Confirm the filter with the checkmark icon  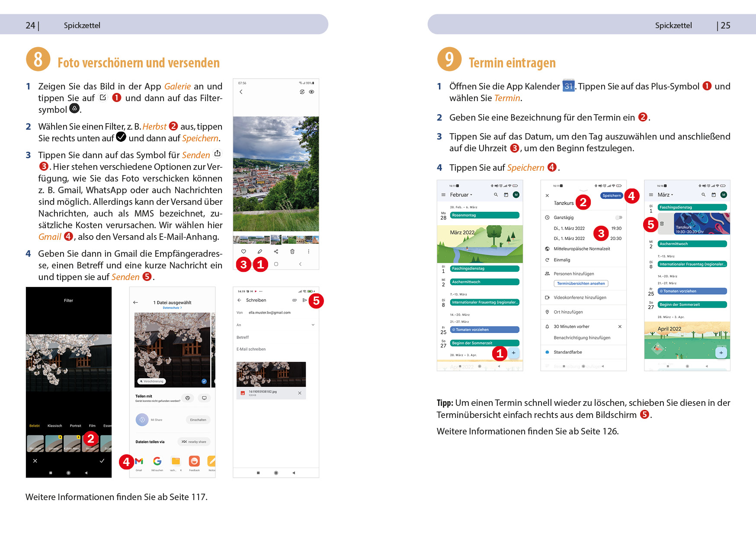point(102,461)
